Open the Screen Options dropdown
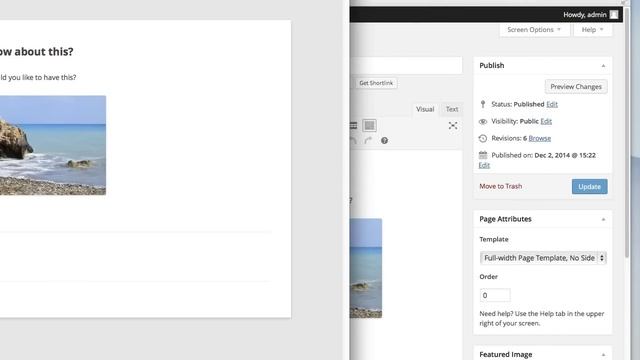 [x=534, y=30]
